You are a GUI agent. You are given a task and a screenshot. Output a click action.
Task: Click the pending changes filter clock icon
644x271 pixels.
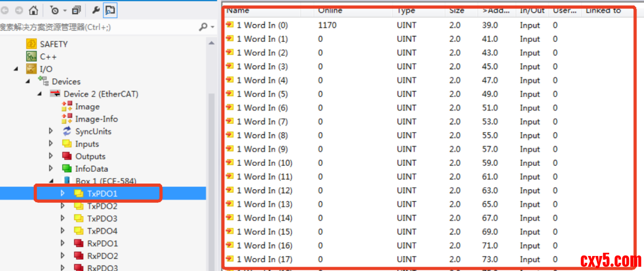(x=54, y=10)
